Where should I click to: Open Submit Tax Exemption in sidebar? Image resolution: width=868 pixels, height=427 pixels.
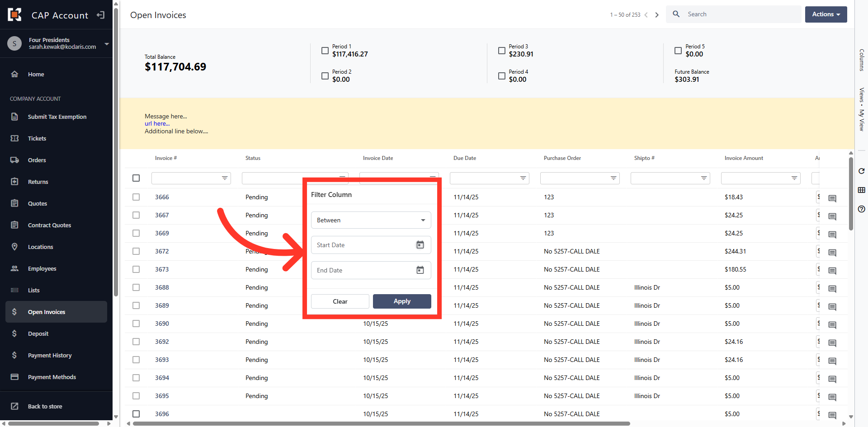tap(56, 117)
